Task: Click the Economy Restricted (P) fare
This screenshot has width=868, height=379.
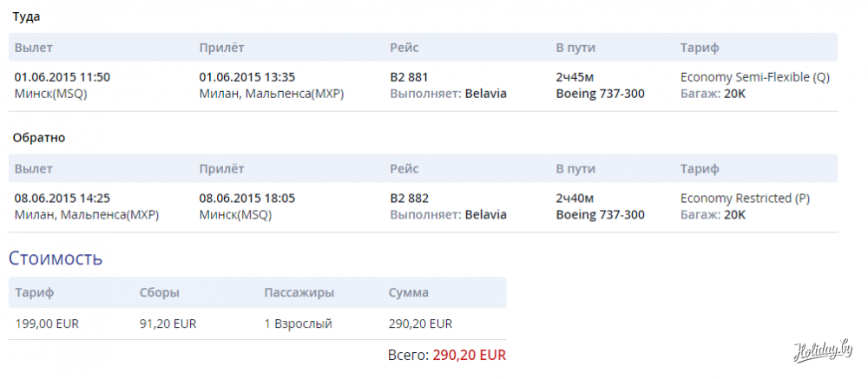Action: (x=745, y=198)
